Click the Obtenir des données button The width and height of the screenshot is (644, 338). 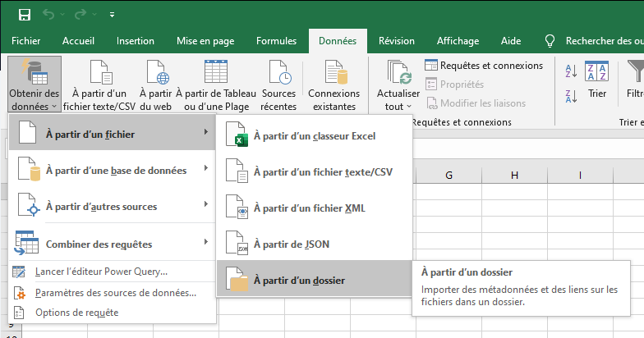click(34, 84)
